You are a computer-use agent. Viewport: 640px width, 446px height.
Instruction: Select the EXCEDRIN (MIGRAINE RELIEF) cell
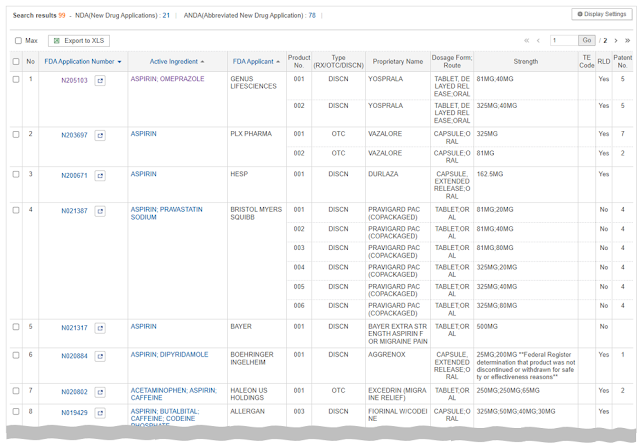pyautogui.click(x=398, y=394)
